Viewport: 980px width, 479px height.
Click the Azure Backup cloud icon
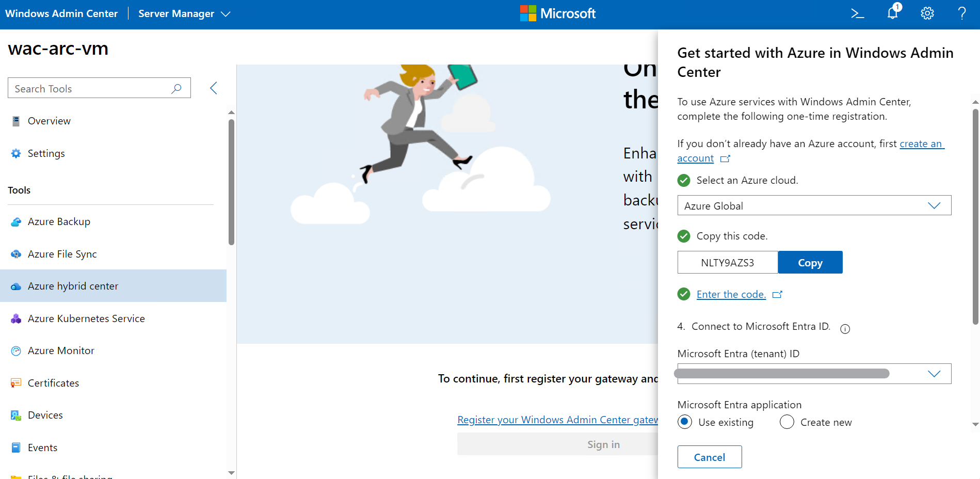[x=16, y=221]
